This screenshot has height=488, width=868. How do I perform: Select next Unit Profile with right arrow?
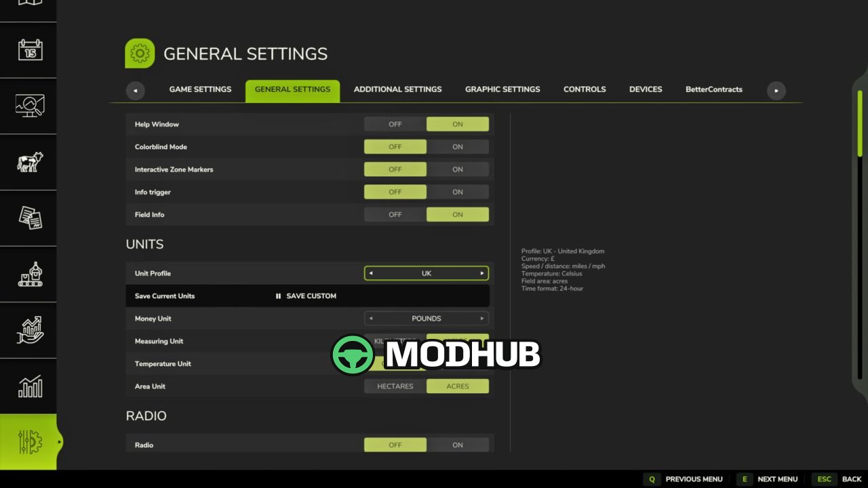click(x=482, y=273)
